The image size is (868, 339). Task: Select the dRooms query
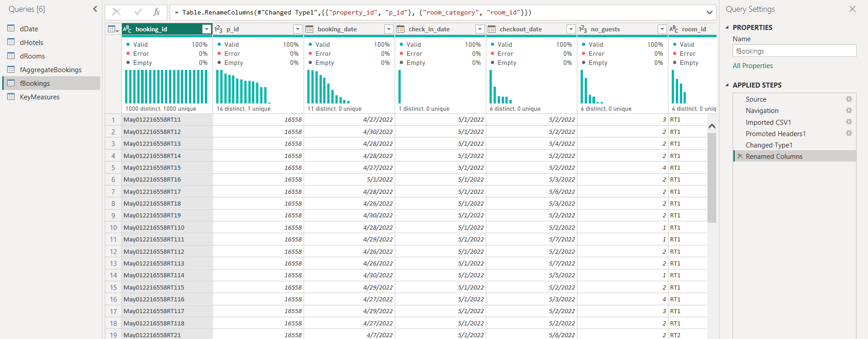51,56
